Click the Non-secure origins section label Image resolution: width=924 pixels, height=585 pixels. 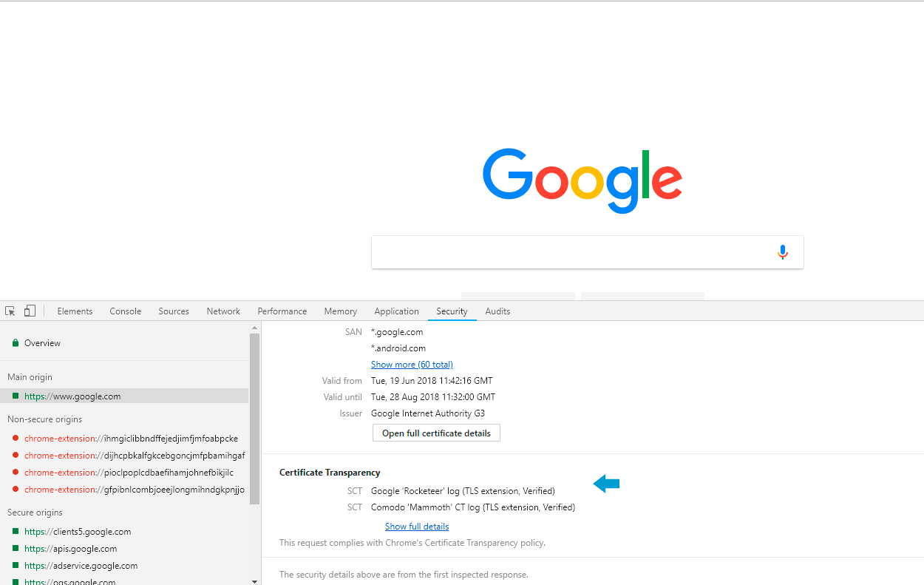pyautogui.click(x=45, y=419)
